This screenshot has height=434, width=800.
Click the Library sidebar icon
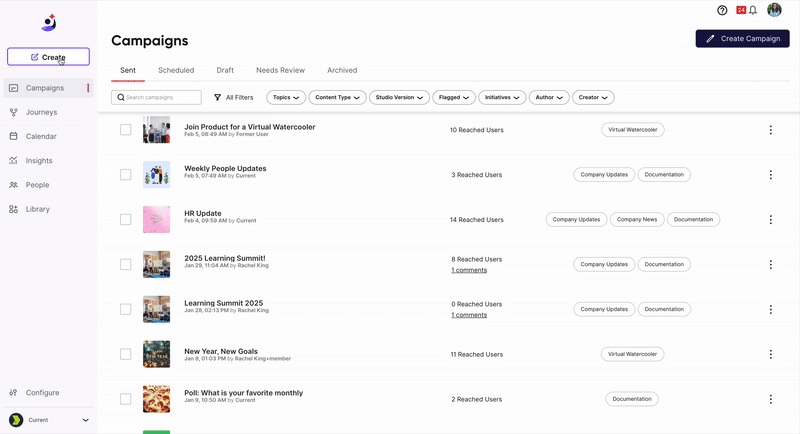pos(14,209)
